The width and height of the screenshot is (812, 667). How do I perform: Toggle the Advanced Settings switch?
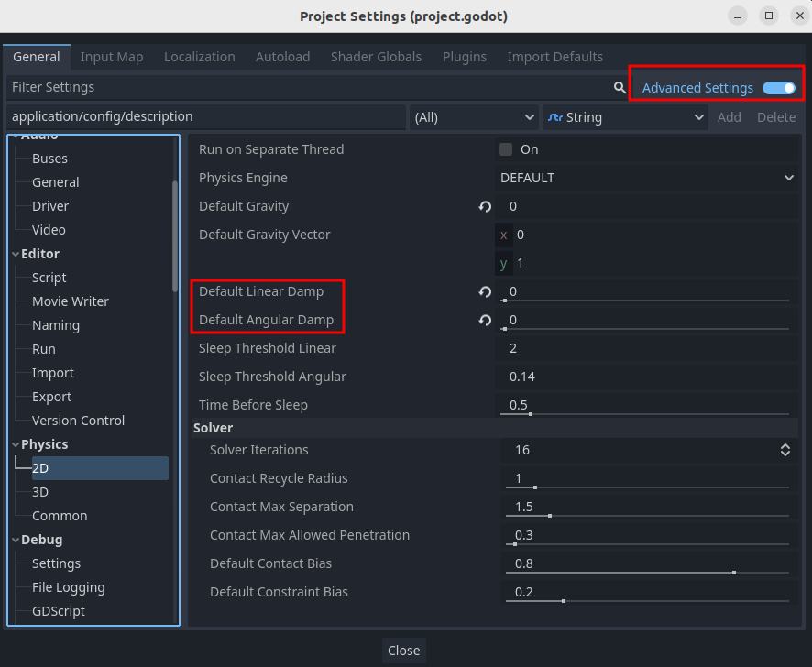(x=779, y=88)
